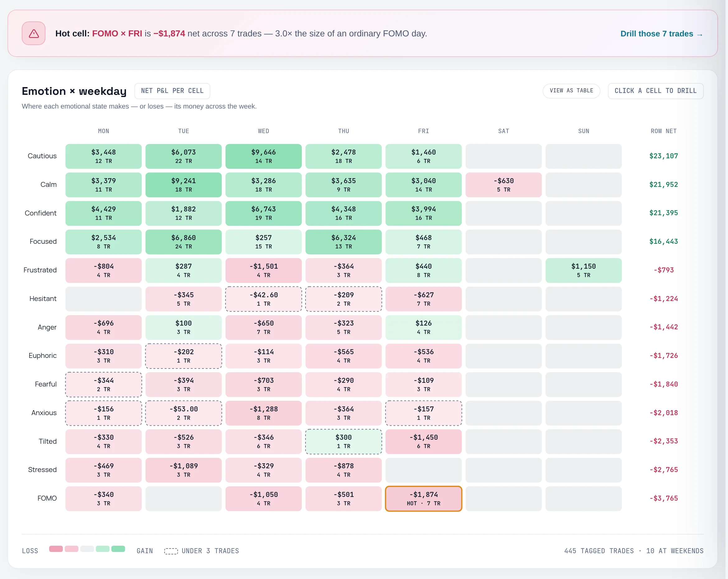
Task: Click the hot cell warning triangle icon
Action: [34, 33]
